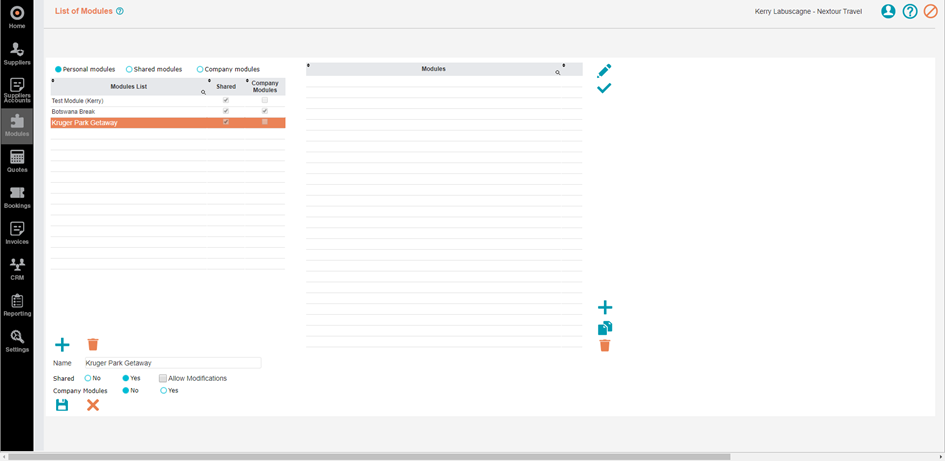Image resolution: width=945 pixels, height=461 pixels.
Task: Open CRM in sidebar
Action: click(x=17, y=269)
